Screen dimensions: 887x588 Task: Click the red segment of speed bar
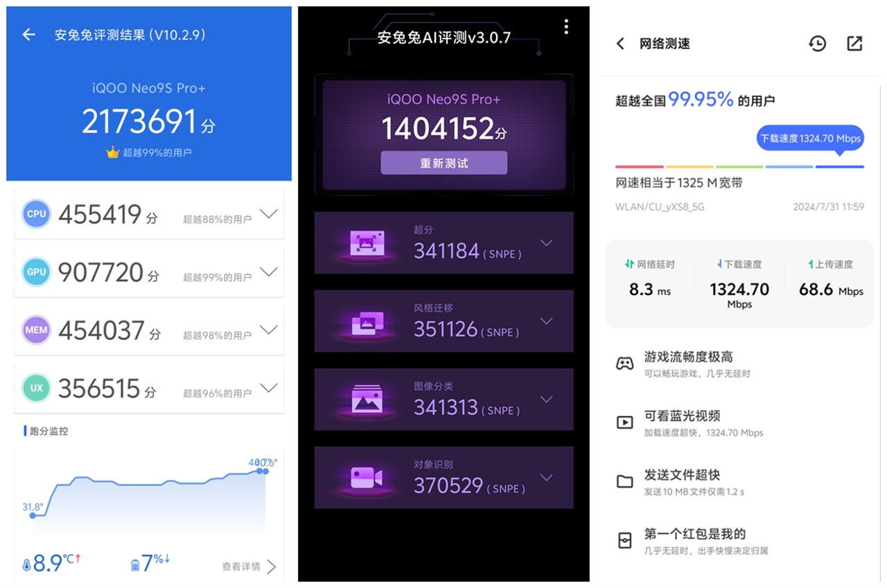tap(640, 167)
